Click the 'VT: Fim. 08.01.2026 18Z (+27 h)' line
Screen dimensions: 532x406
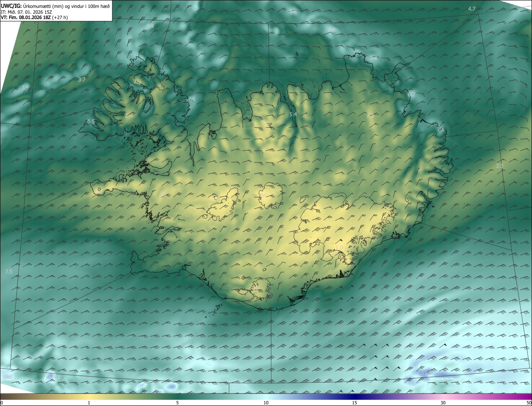(34, 17)
